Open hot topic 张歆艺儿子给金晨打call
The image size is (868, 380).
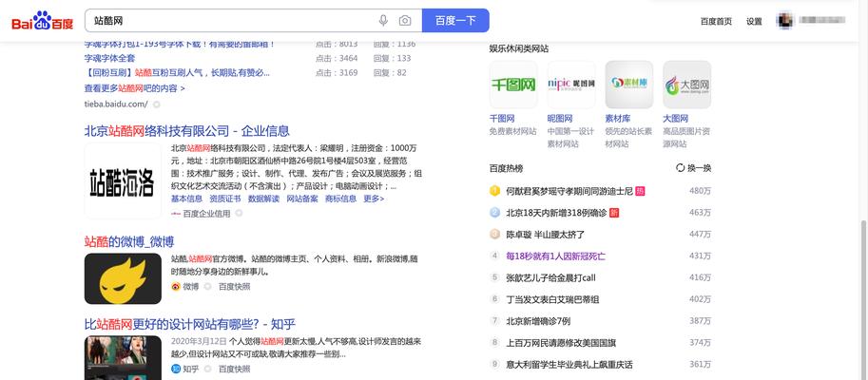550,277
